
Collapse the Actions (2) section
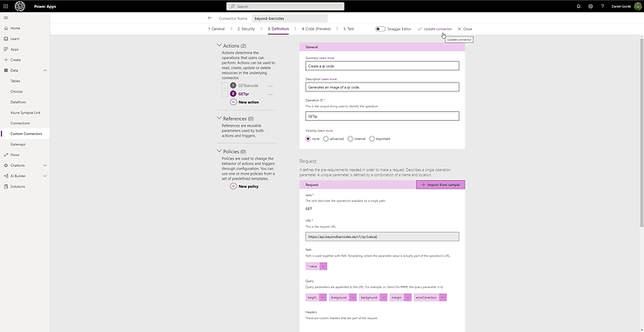(219, 45)
